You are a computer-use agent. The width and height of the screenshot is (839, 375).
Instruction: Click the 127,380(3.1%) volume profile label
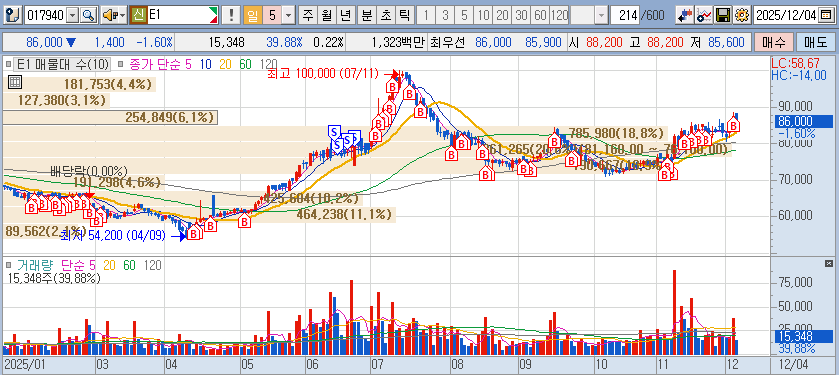[x=61, y=101]
